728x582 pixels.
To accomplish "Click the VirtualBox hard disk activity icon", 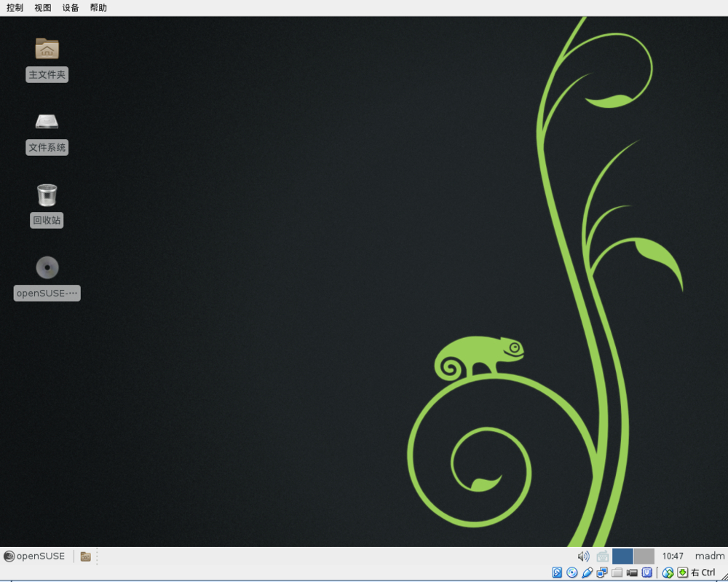I will [557, 573].
